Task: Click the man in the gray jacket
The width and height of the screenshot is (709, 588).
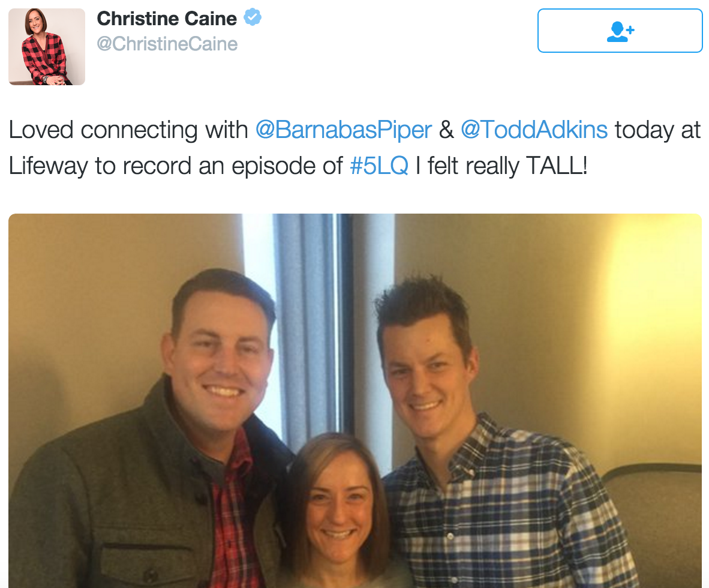Action: pos(149,434)
